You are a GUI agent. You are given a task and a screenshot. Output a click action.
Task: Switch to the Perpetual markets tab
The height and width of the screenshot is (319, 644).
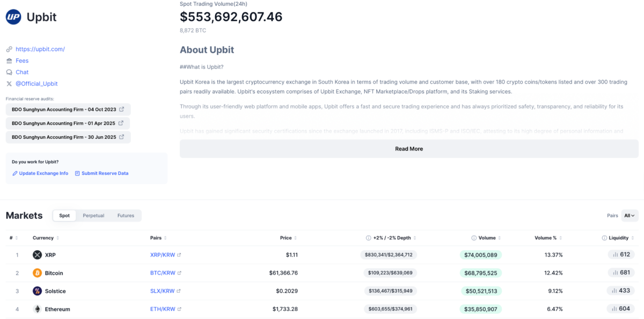tap(93, 216)
